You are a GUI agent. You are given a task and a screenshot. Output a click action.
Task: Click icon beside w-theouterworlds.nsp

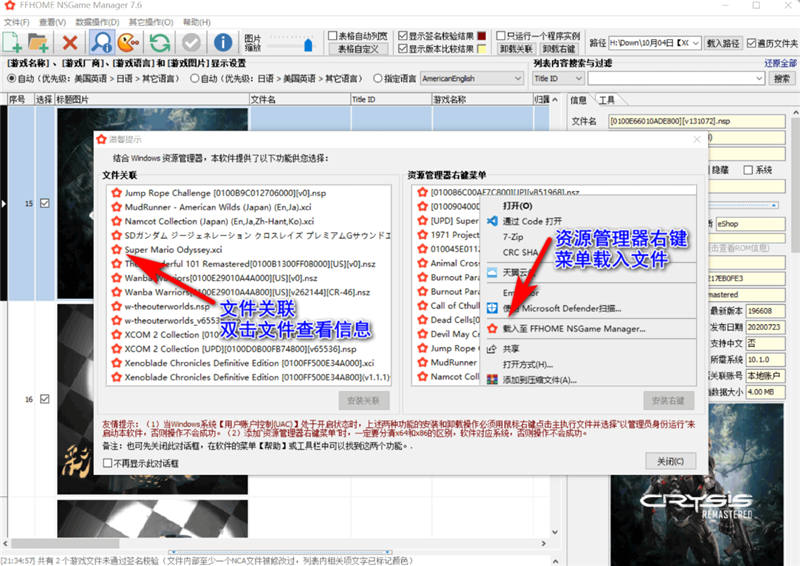(x=116, y=306)
